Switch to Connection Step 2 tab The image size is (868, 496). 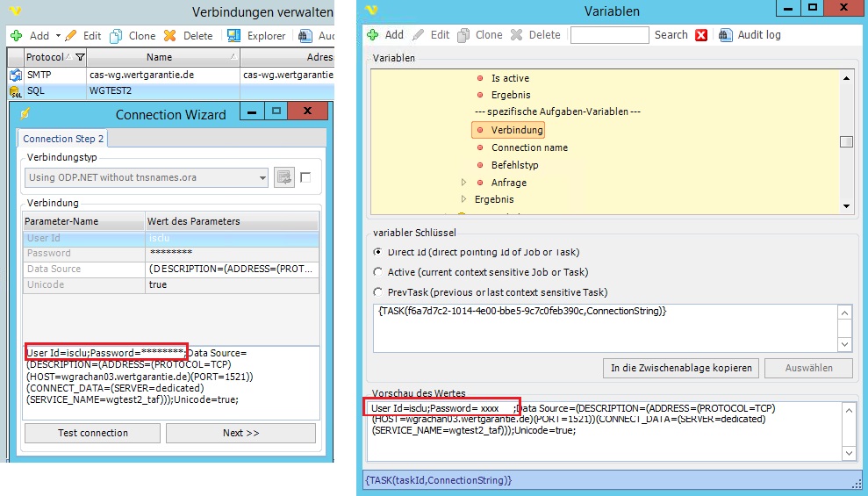(x=63, y=139)
